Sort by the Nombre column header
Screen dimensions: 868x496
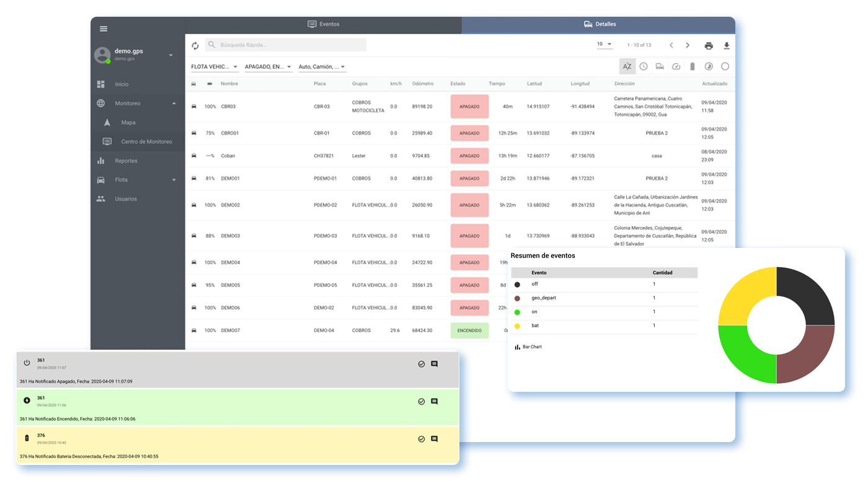pyautogui.click(x=229, y=84)
